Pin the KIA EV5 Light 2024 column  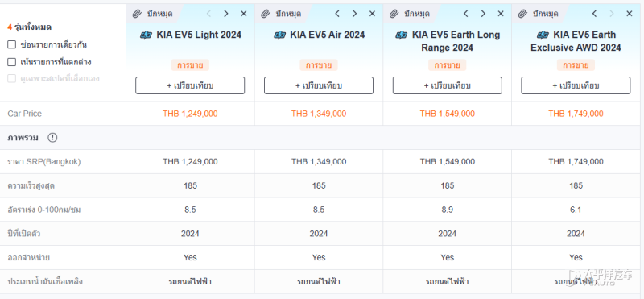click(x=153, y=14)
